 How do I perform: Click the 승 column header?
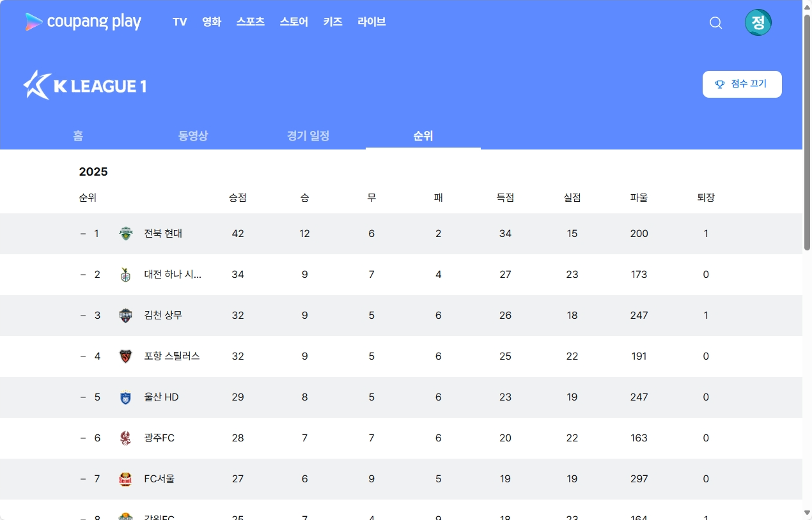pos(305,198)
